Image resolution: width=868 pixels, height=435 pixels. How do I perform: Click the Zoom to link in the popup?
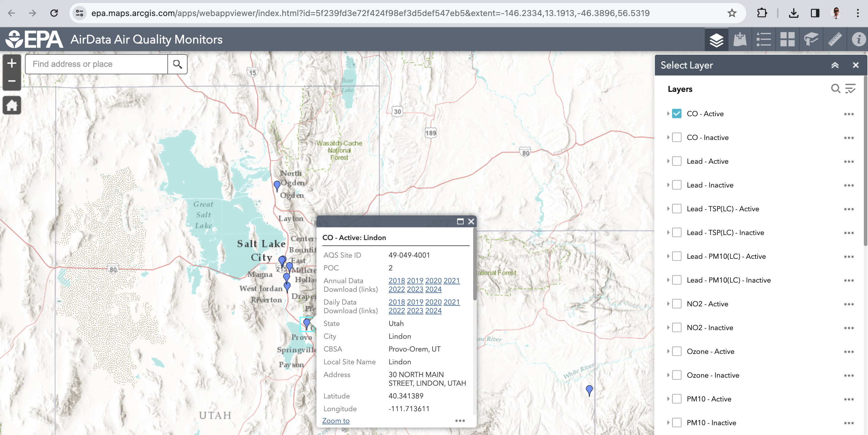tap(336, 421)
